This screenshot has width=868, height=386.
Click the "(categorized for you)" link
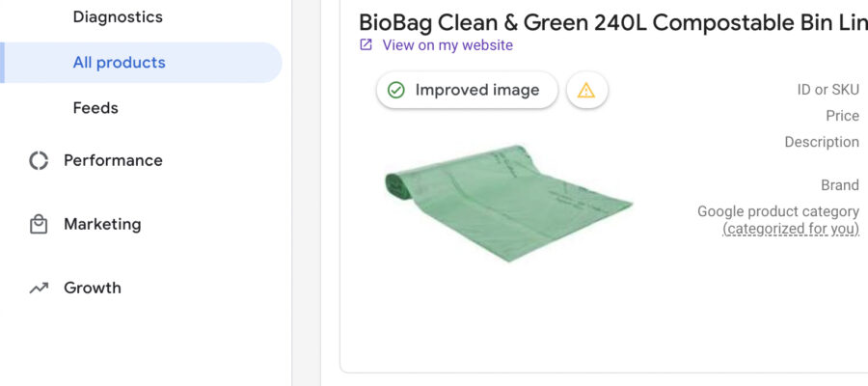tap(791, 229)
